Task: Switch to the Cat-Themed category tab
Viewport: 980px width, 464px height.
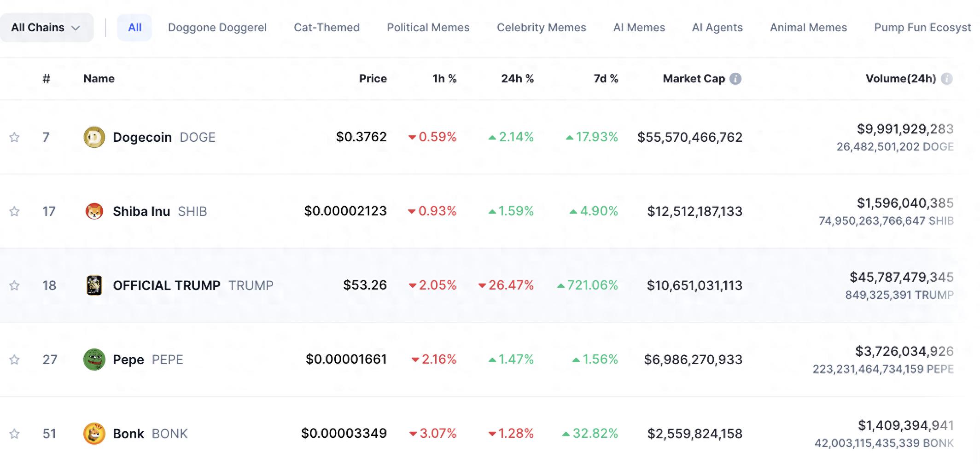Action: [327, 28]
